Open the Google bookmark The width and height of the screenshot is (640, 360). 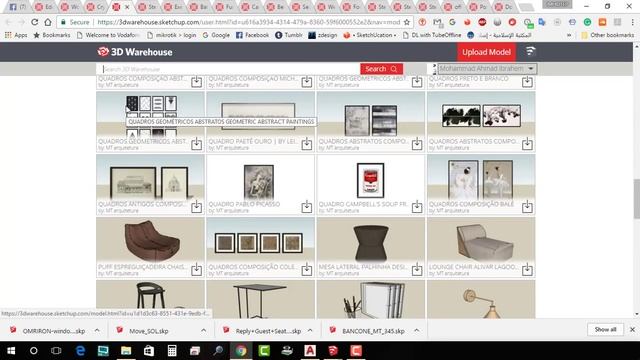pyautogui.click(x=216, y=35)
